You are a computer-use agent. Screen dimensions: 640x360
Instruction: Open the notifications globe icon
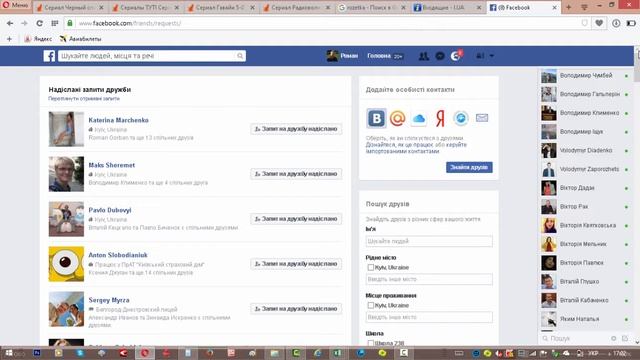click(456, 56)
